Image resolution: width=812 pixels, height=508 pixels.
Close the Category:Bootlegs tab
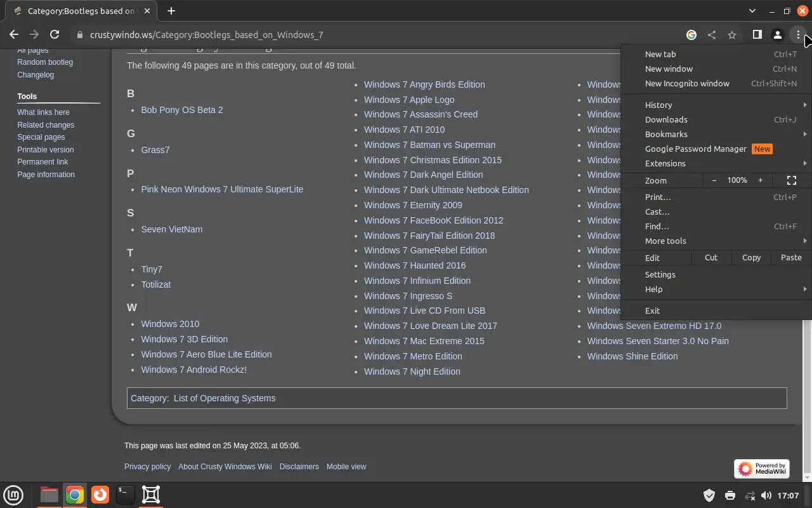[147, 11]
